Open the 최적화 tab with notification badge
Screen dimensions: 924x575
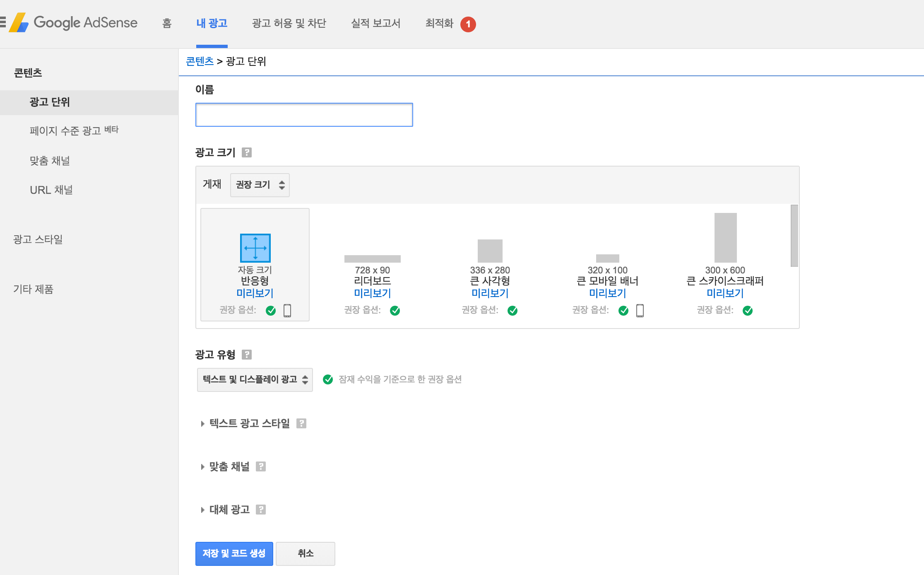pyautogui.click(x=439, y=24)
